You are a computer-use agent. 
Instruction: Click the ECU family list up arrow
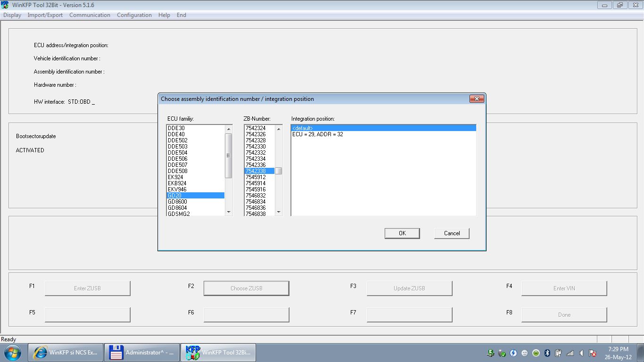click(x=229, y=129)
